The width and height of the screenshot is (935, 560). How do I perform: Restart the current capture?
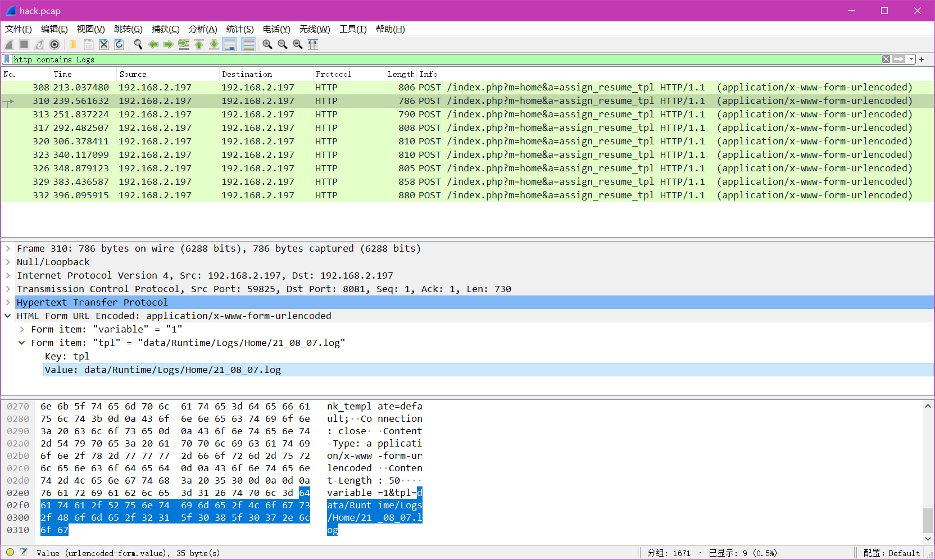tap(39, 44)
